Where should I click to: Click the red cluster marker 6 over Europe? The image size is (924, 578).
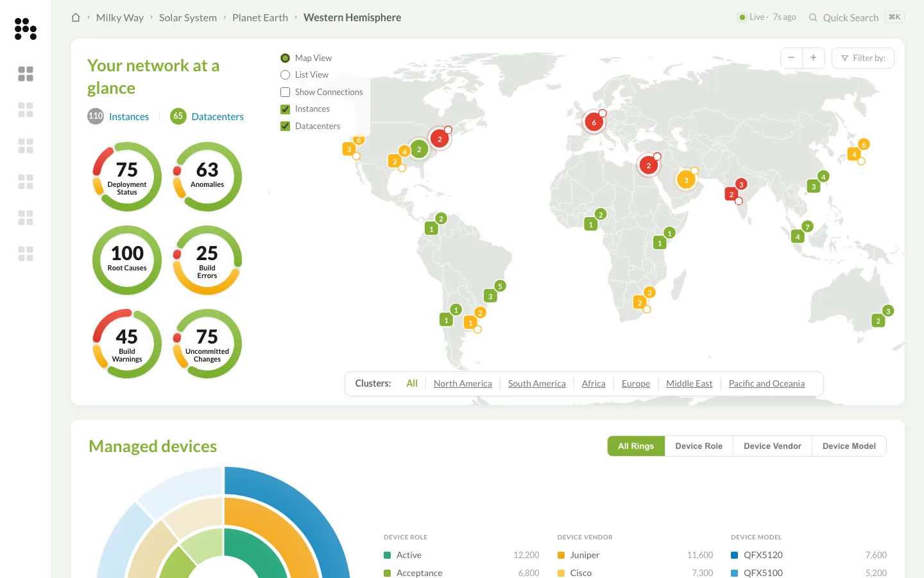(x=594, y=122)
